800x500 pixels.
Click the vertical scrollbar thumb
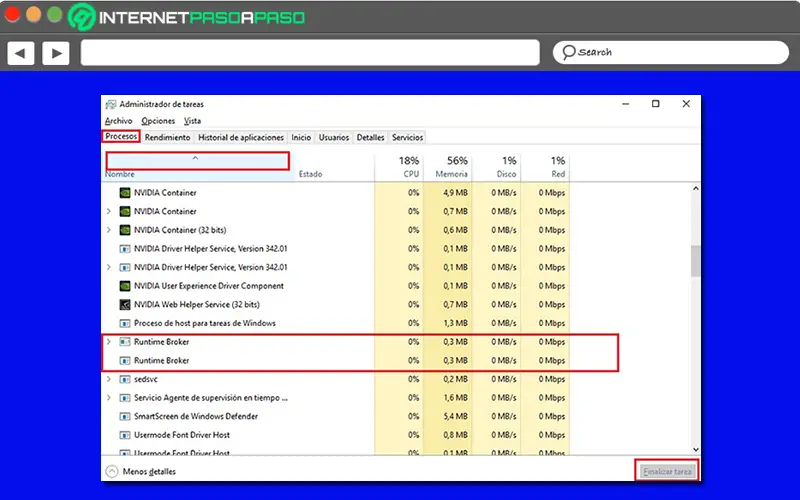pos(695,261)
